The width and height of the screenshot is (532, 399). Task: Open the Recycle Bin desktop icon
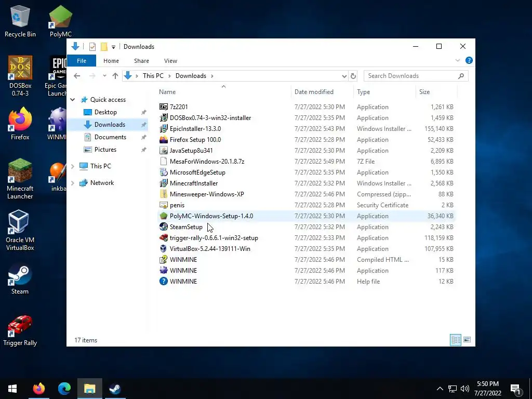coord(20,21)
